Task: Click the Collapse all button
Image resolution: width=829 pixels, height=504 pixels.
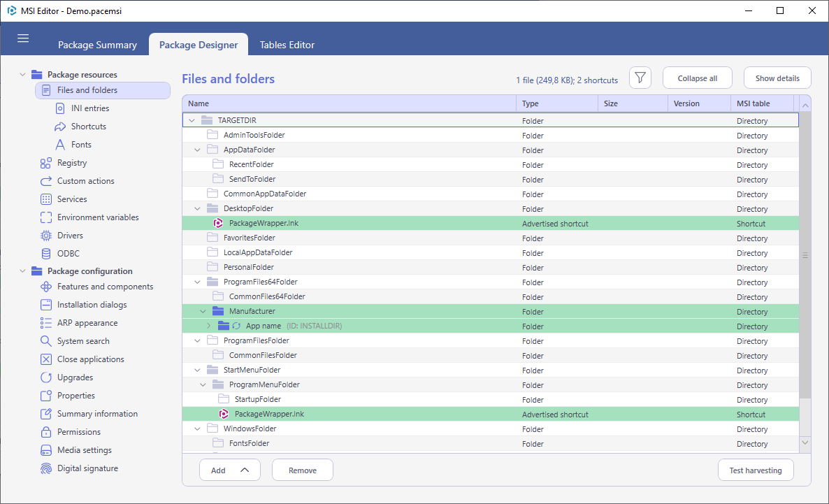Action: [x=698, y=78]
